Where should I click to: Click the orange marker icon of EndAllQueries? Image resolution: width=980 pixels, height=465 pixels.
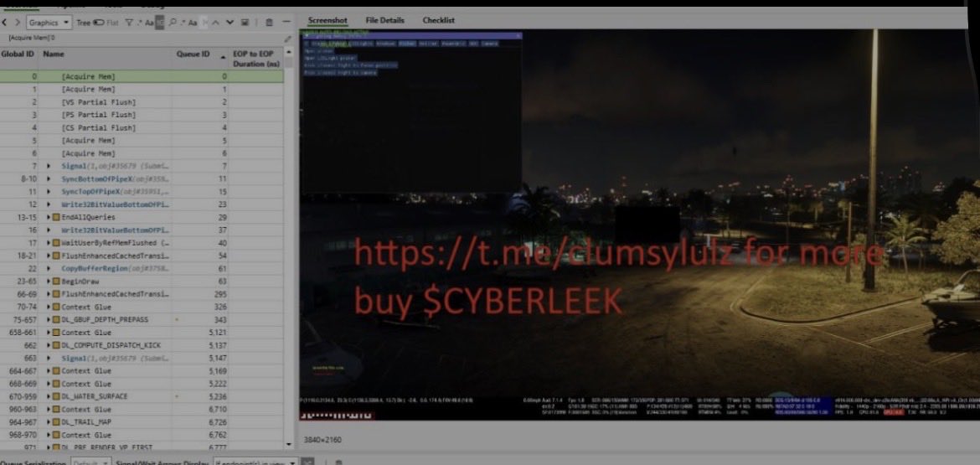pos(56,218)
